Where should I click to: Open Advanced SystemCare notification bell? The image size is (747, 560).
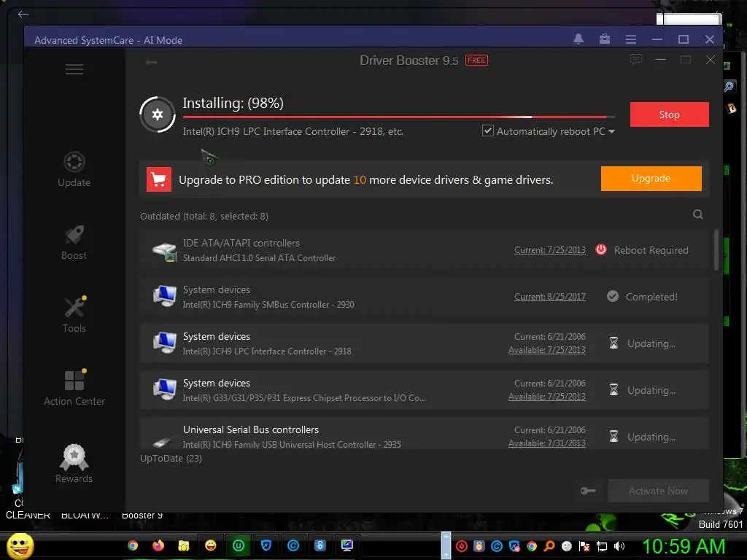pos(578,39)
